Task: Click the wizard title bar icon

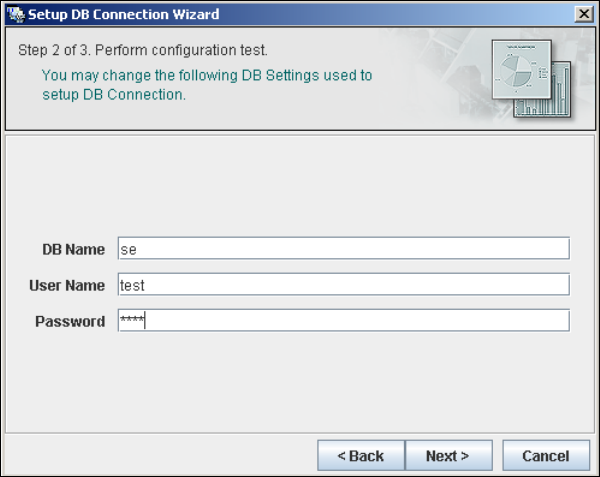Action: click(16, 15)
